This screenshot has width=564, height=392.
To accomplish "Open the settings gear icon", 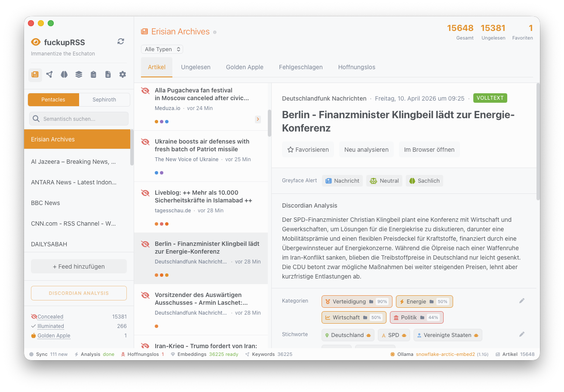I will point(123,74).
